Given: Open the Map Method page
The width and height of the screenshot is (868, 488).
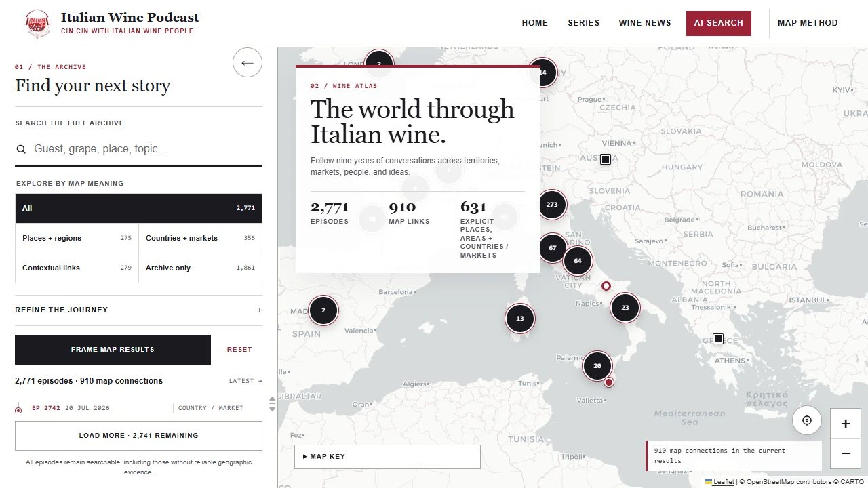Looking at the screenshot, I should [808, 23].
